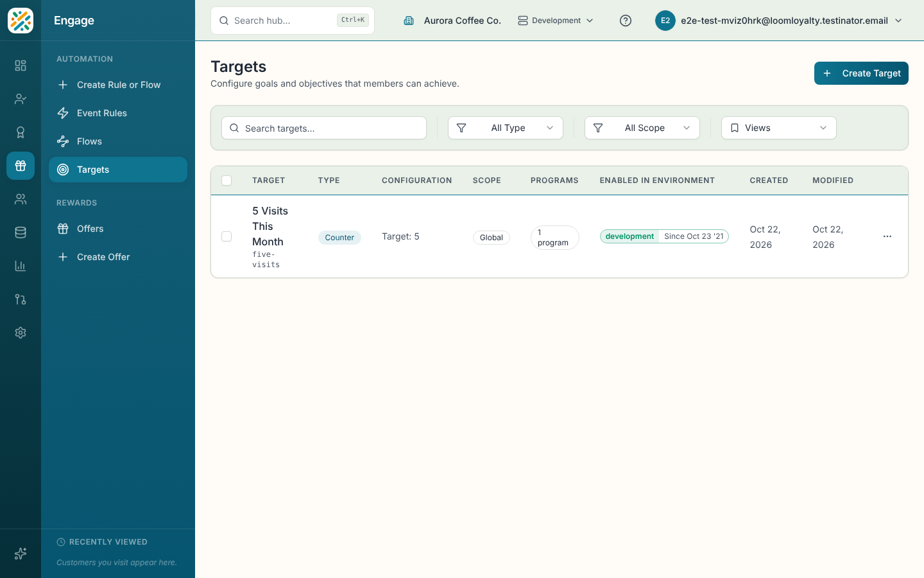Go to Event Rules

point(118,113)
